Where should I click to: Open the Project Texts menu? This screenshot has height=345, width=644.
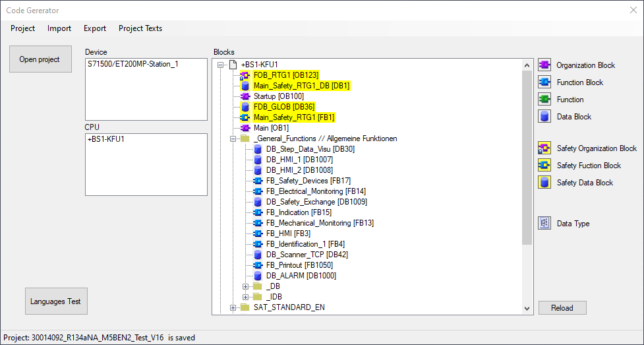140,28
